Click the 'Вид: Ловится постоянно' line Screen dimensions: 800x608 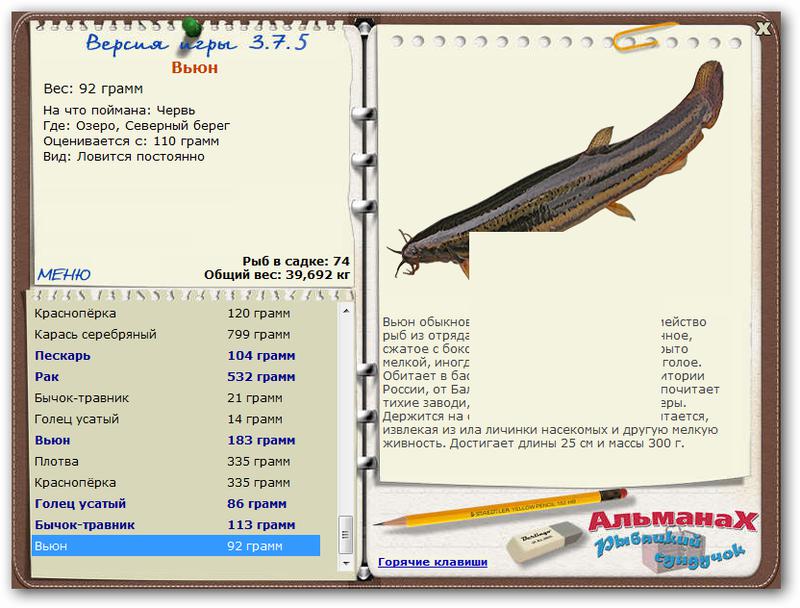point(123,157)
